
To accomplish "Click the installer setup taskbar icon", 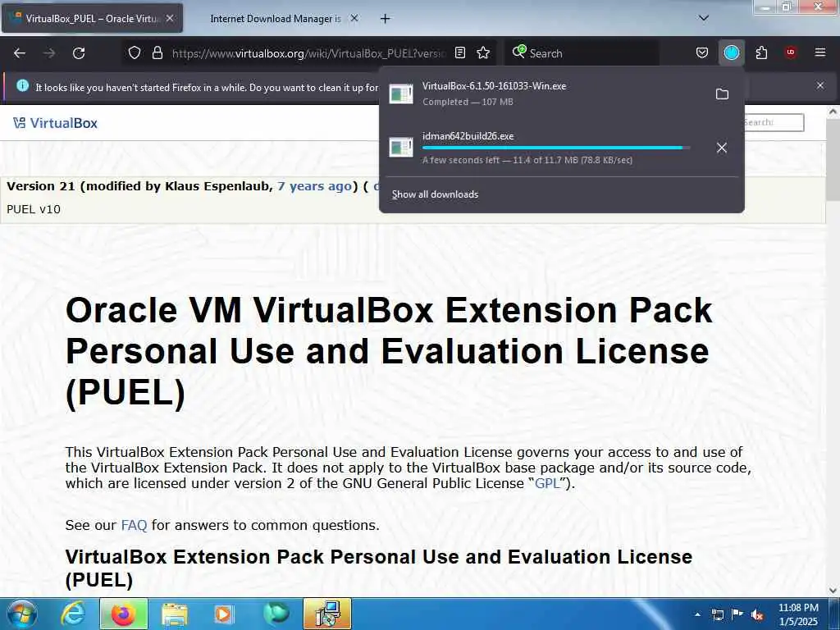I will click(327, 614).
